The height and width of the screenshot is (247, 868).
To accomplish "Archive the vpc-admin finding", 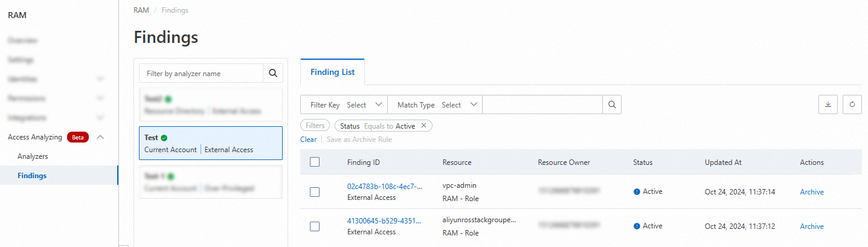I will click(x=812, y=192).
